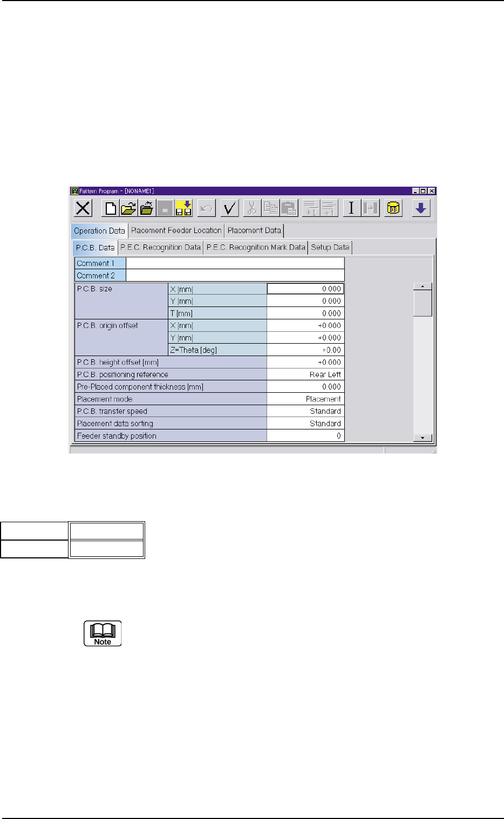Open a file with the folder icon
Image resolution: width=504 pixels, height=819 pixels.
point(128,208)
